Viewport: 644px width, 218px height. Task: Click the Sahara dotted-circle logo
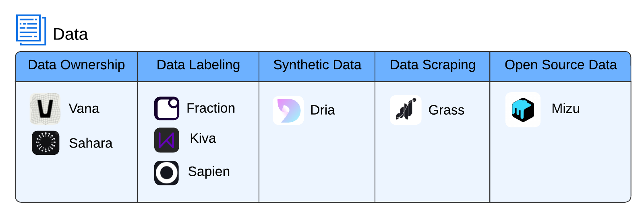pyautogui.click(x=46, y=143)
